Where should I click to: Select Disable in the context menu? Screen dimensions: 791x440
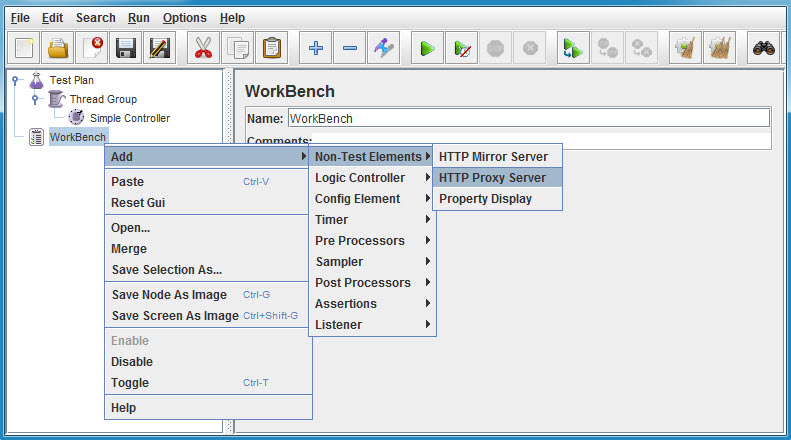point(208,362)
